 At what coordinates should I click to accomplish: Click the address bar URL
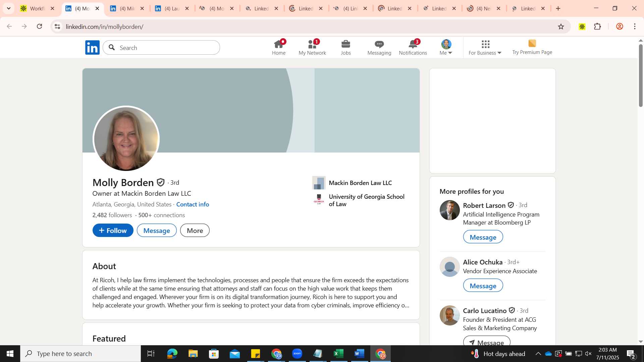105,26
